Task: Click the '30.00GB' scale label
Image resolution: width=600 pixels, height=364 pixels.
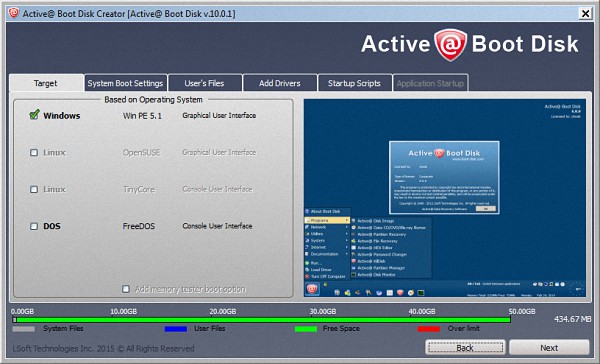Action: [x=323, y=311]
